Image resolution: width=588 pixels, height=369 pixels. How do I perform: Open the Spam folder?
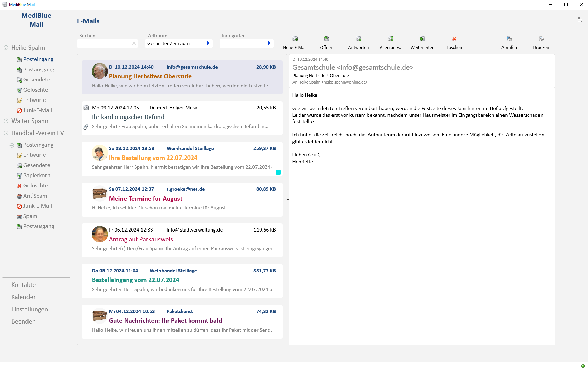pyautogui.click(x=30, y=216)
